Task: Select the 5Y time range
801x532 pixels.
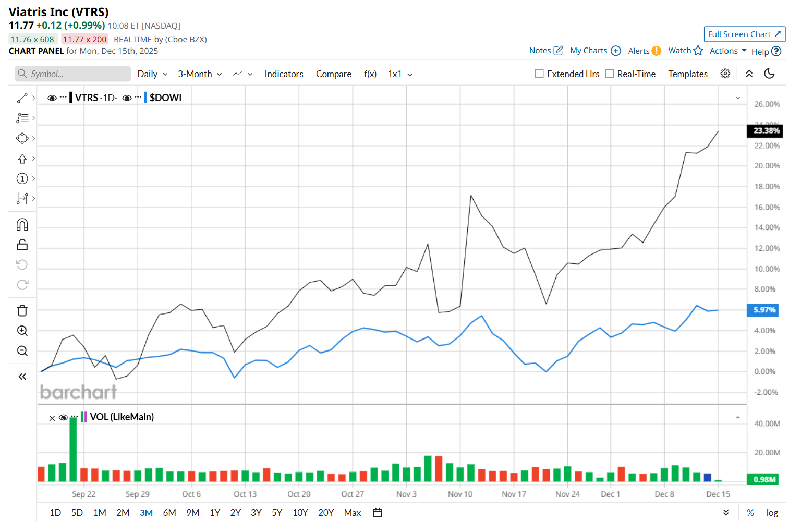Action: click(277, 513)
